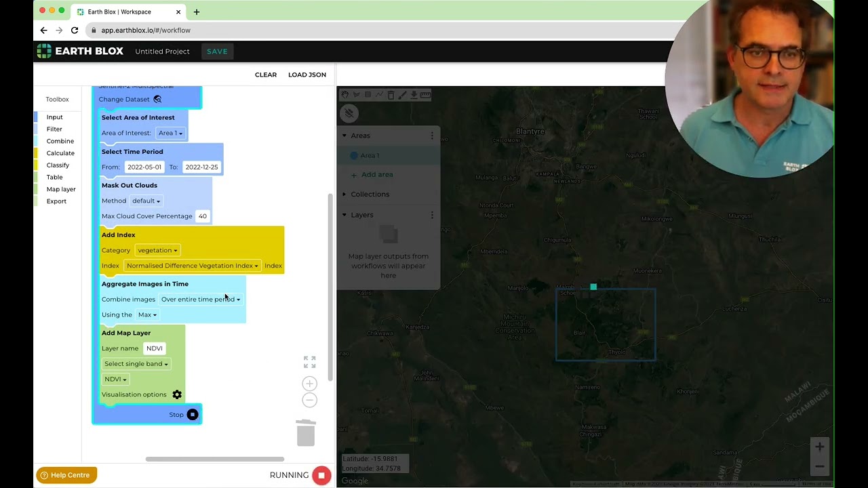Zoom in on the map
The image size is (868, 488).
tap(820, 447)
